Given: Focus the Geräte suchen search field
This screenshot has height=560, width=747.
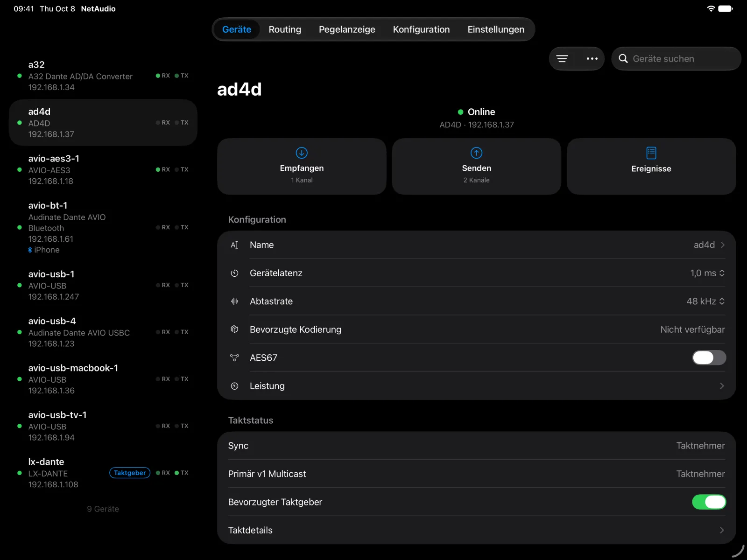Looking at the screenshot, I should coord(676,59).
